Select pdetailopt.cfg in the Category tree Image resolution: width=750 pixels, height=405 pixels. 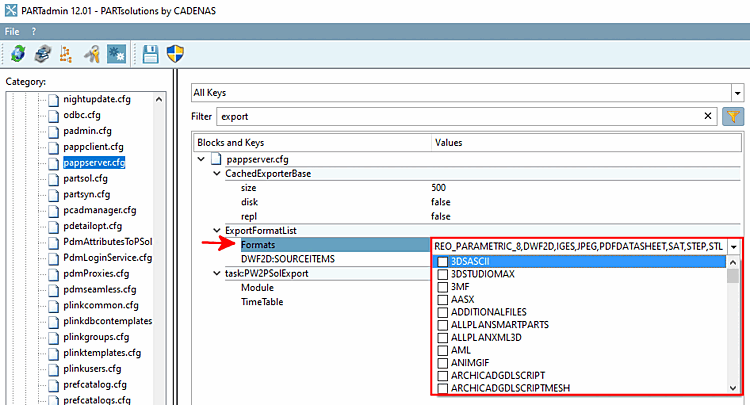point(92,226)
